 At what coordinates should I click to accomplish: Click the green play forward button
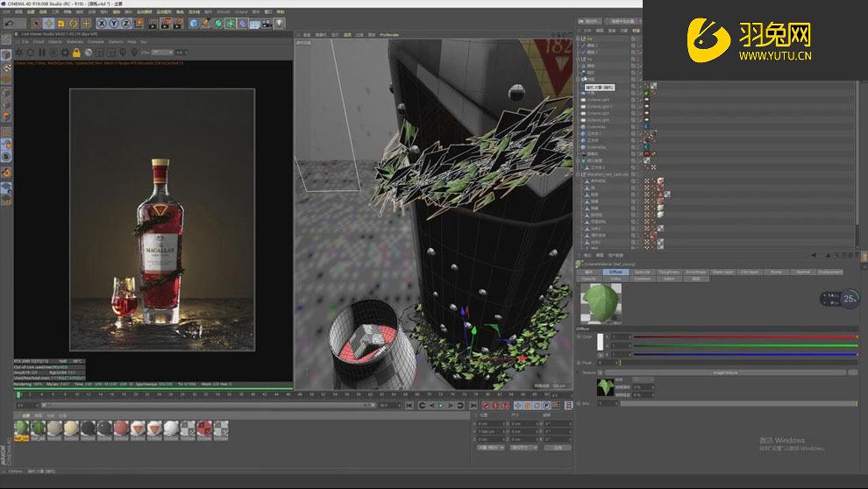pyautogui.click(x=441, y=406)
